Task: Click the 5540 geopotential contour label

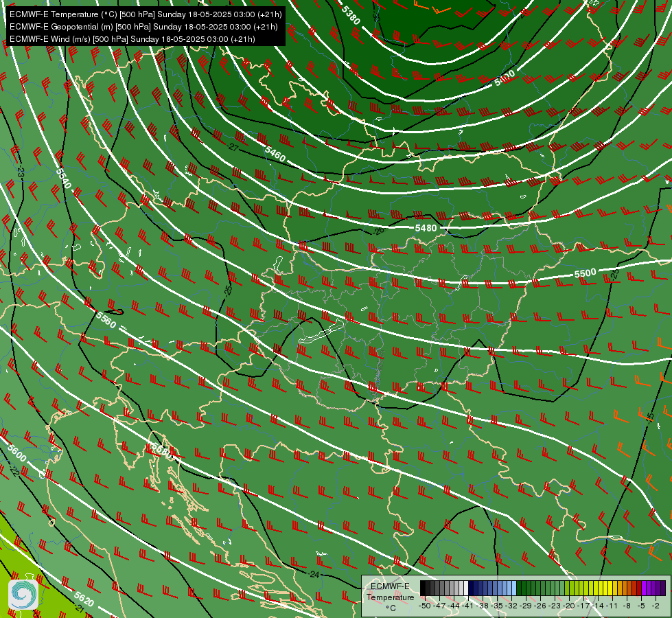Action: (x=63, y=179)
